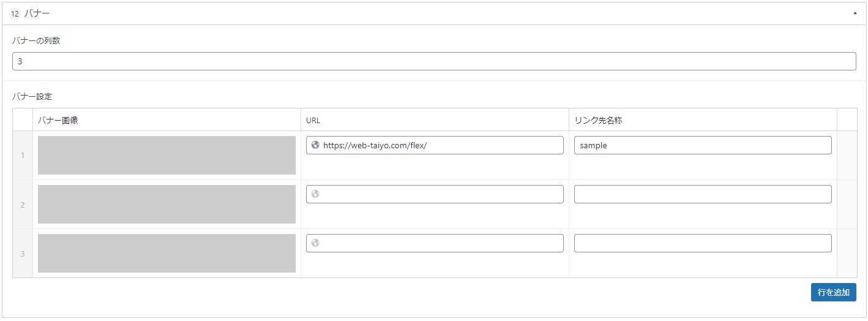Viewport: 868px width, 321px height.
Task: Click row number 1 handle
Action: [x=23, y=156]
